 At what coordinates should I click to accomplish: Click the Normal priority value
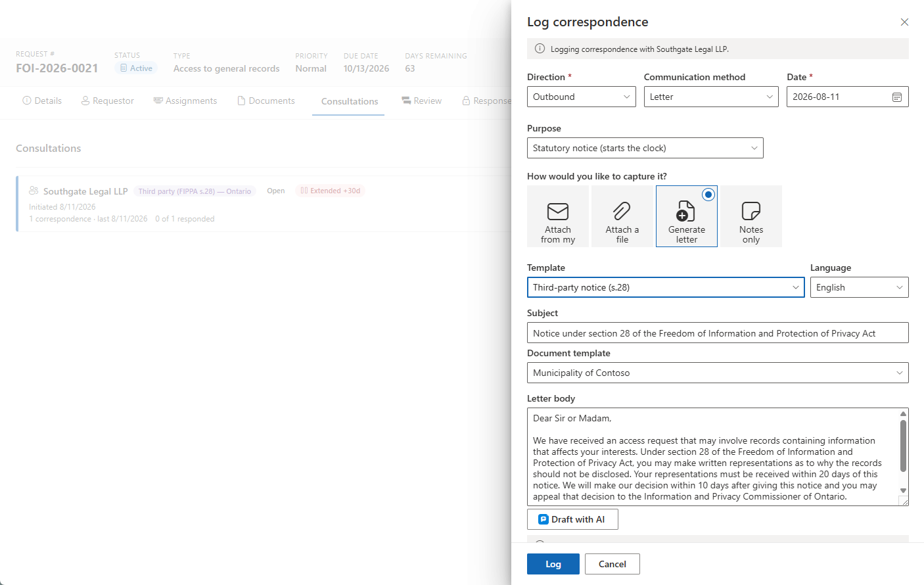[311, 68]
